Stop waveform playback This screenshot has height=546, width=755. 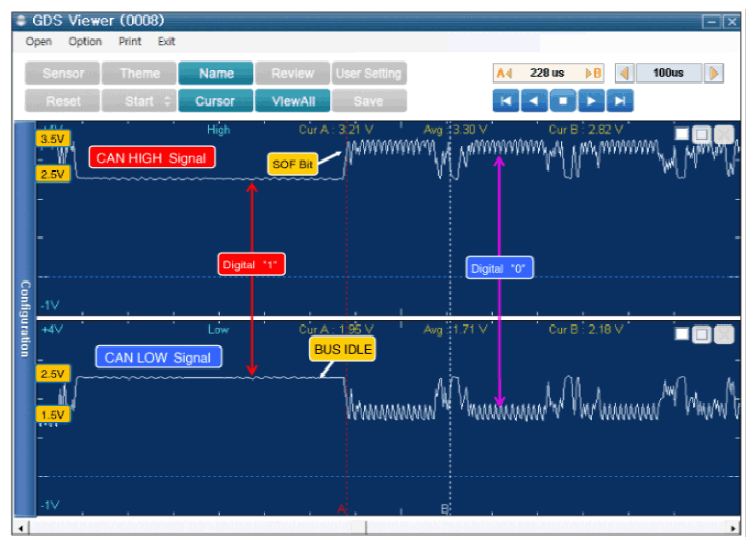(x=563, y=101)
